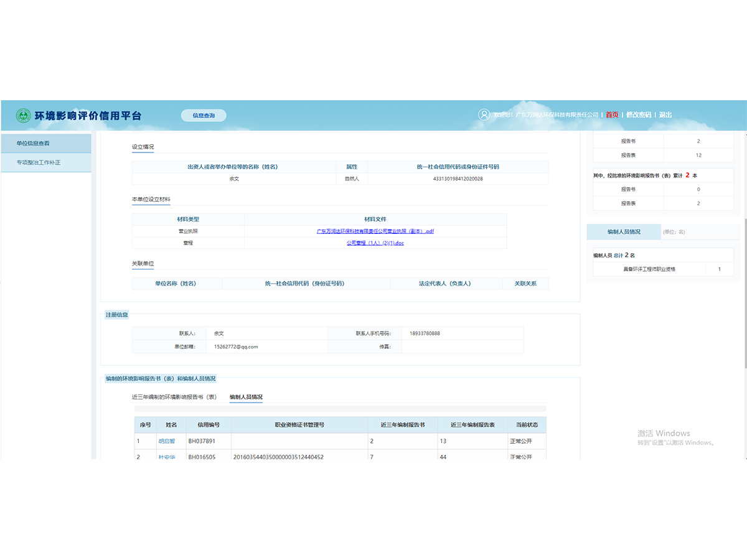Click the 环境影响评价信用平台 title text
This screenshot has height=560, width=747.
pos(88,116)
